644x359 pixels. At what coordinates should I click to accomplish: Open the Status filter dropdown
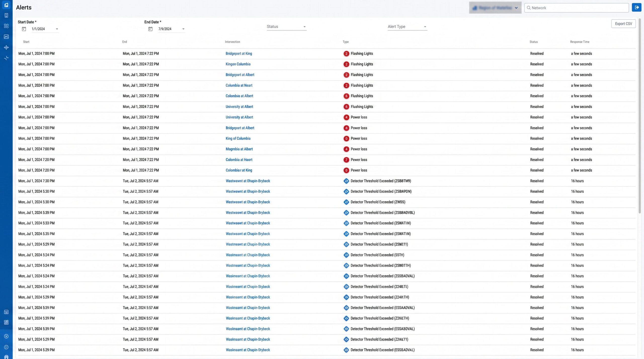[287, 27]
